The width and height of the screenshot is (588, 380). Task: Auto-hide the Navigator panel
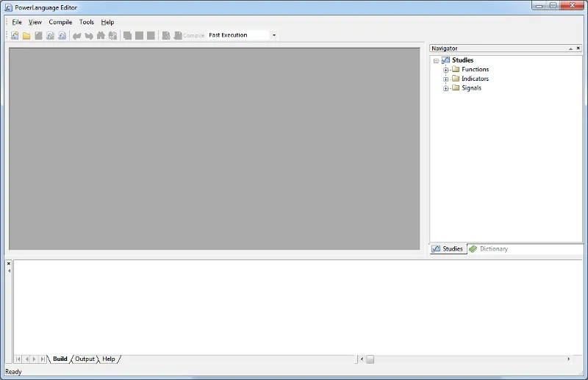pyautogui.click(x=570, y=49)
